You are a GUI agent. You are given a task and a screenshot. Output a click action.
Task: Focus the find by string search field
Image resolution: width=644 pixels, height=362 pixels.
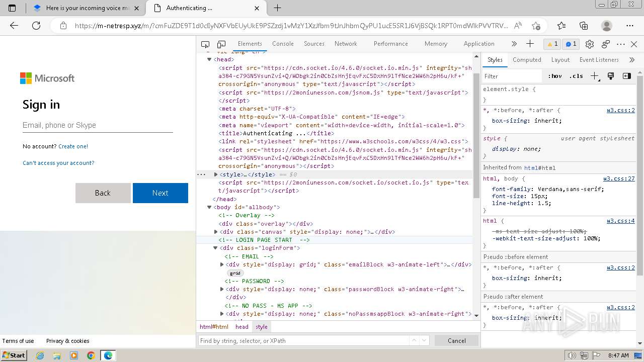[x=303, y=340]
